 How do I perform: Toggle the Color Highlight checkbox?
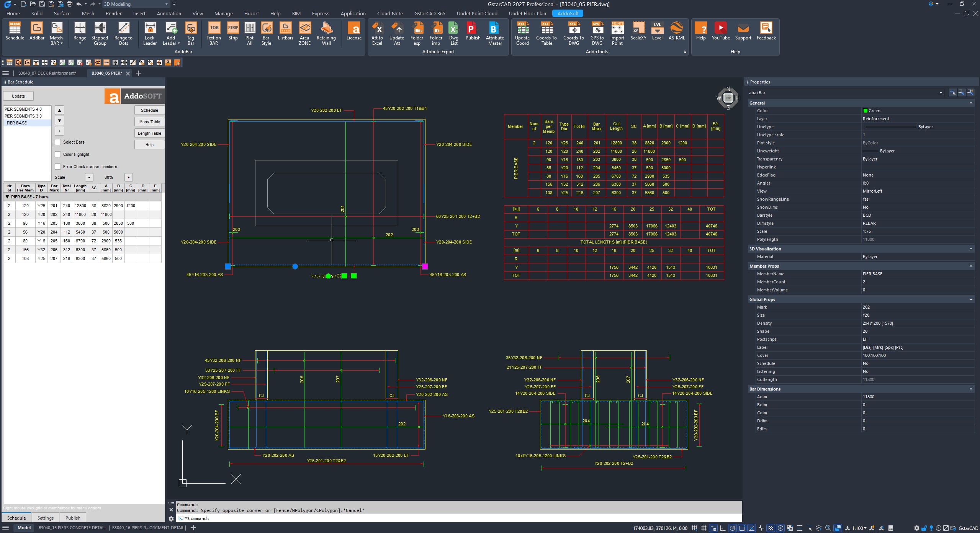[x=58, y=154]
